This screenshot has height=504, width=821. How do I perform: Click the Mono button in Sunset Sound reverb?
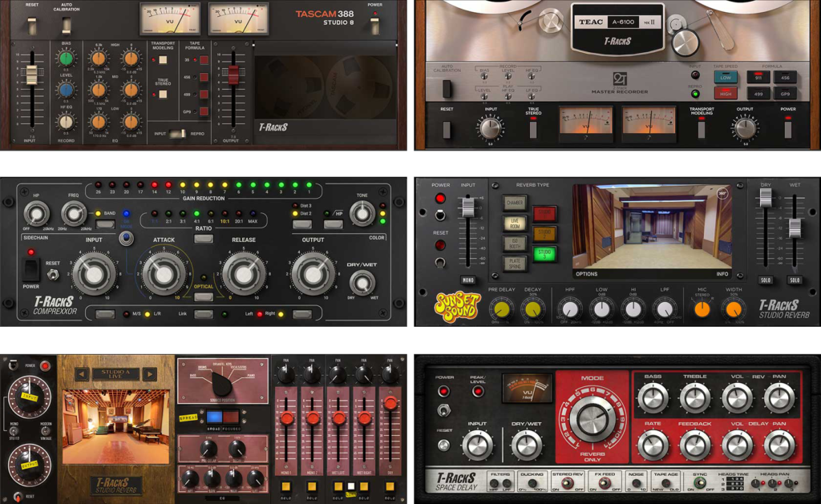[467, 280]
